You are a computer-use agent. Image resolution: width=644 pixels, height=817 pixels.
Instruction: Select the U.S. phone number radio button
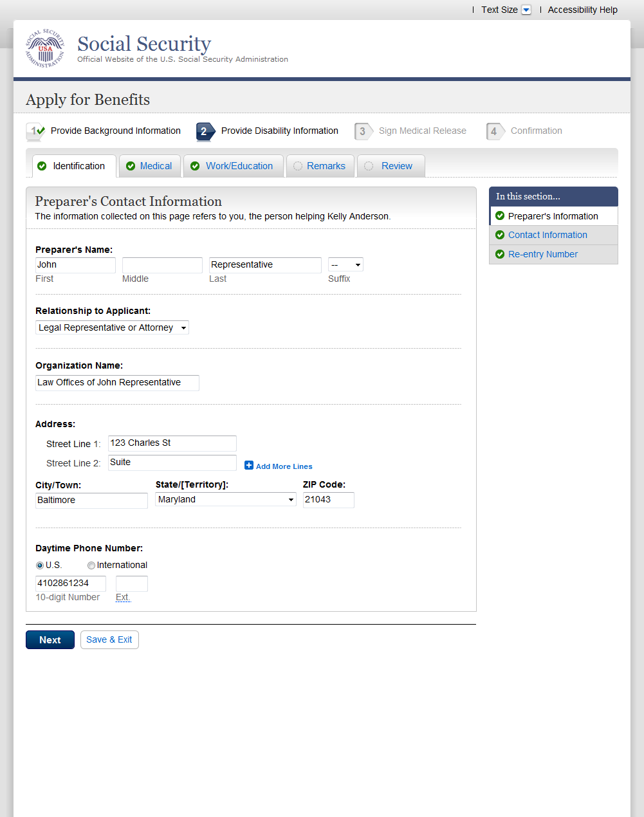[40, 565]
